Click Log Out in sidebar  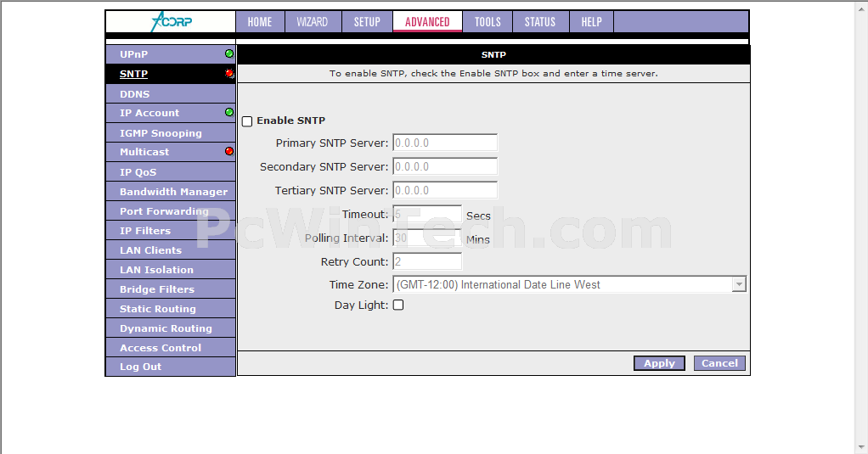[x=171, y=367]
